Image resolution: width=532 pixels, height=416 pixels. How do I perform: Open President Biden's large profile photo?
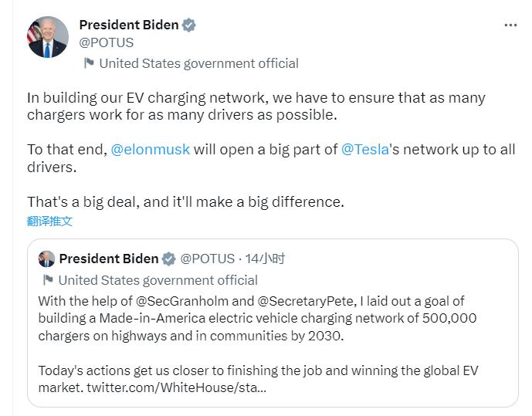click(x=47, y=37)
